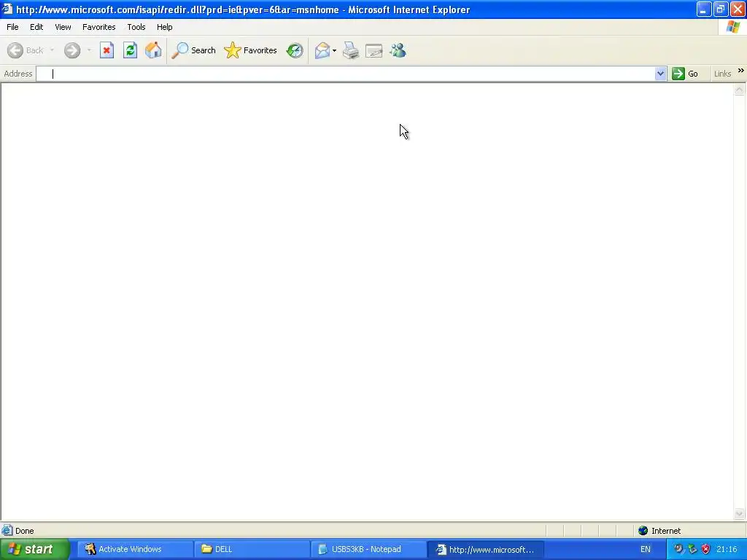Click the Windows flag logo throbber

(733, 27)
